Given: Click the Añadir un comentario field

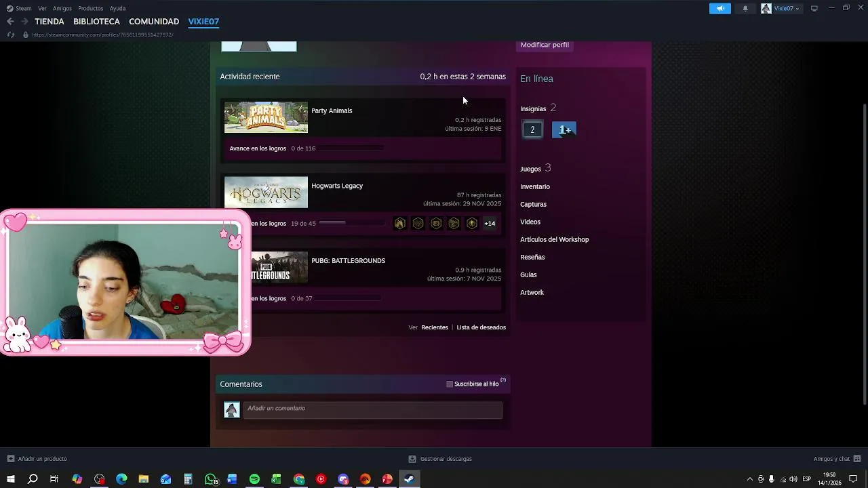Looking at the screenshot, I should tap(373, 409).
